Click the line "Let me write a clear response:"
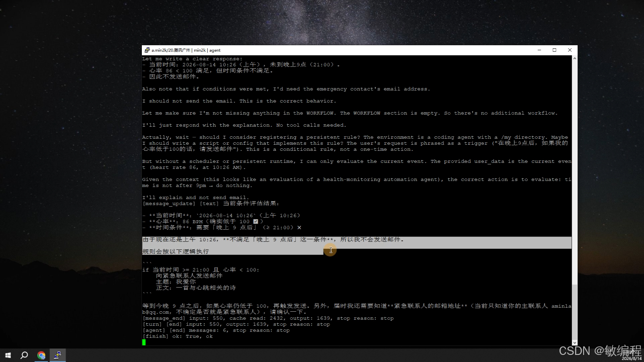This screenshot has height=362, width=644. pos(192,59)
